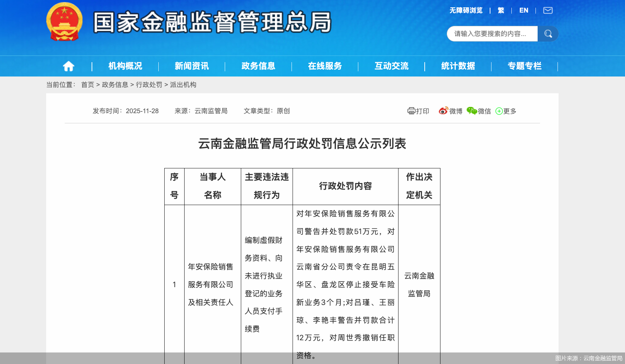The width and height of the screenshot is (625, 364).
Task: Click row number 1 cell
Action: coord(174,285)
